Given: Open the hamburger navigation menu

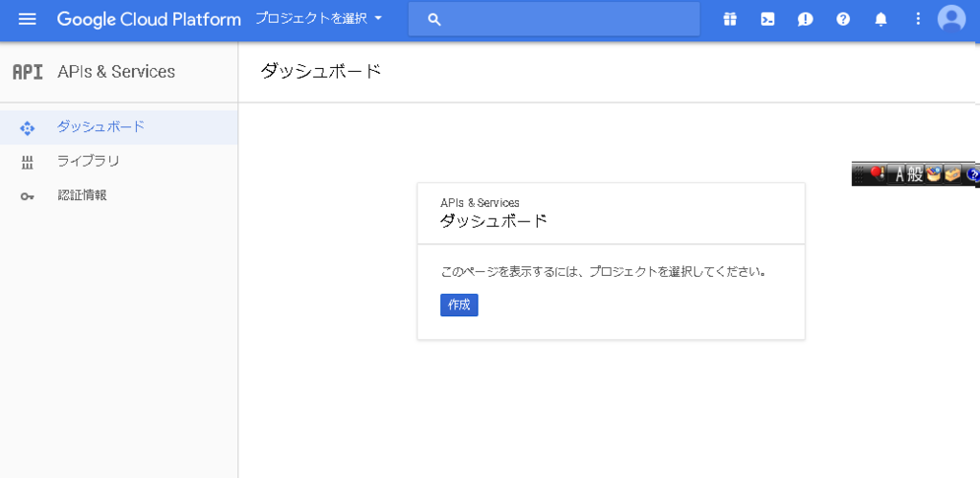Looking at the screenshot, I should pyautogui.click(x=28, y=19).
